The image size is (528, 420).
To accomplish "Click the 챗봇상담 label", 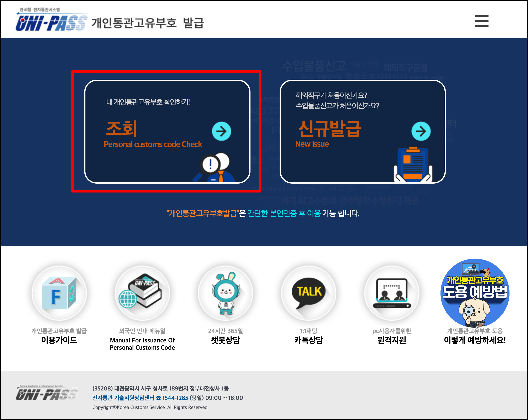I will click(226, 340).
